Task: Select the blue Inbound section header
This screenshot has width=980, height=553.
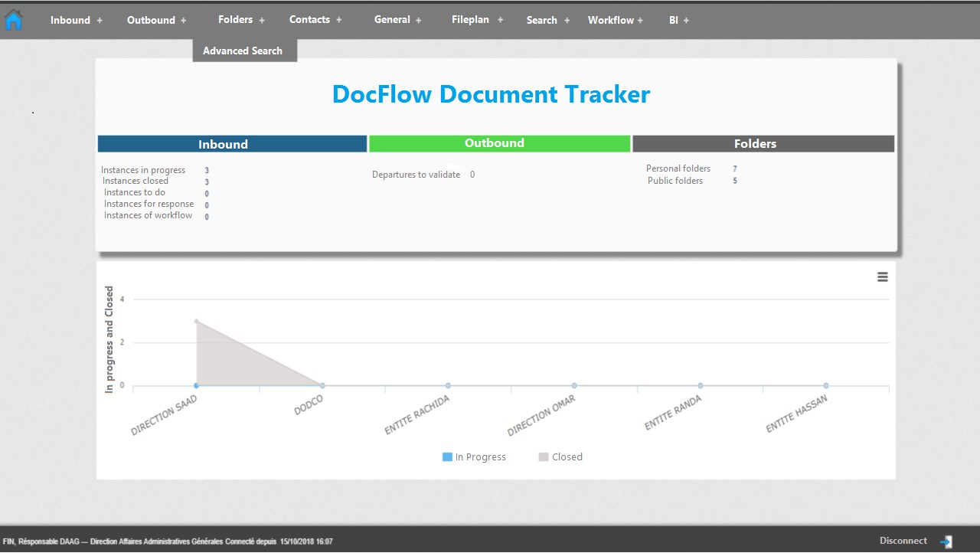Action: click(x=233, y=144)
